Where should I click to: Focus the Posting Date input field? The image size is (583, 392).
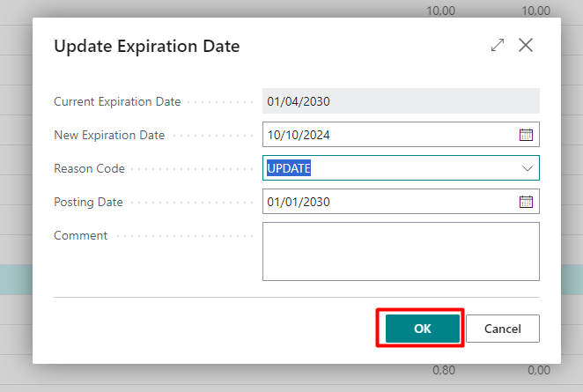[x=387, y=202]
